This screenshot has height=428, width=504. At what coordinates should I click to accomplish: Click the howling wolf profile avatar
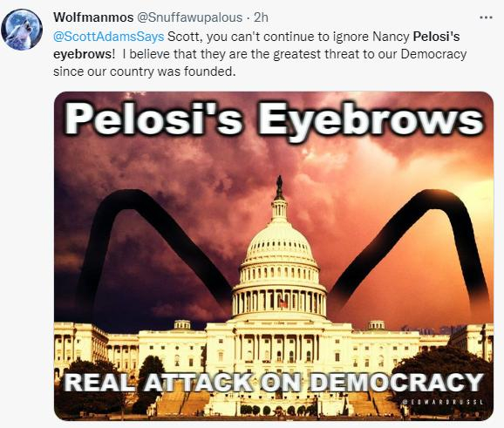pyautogui.click(x=22, y=30)
